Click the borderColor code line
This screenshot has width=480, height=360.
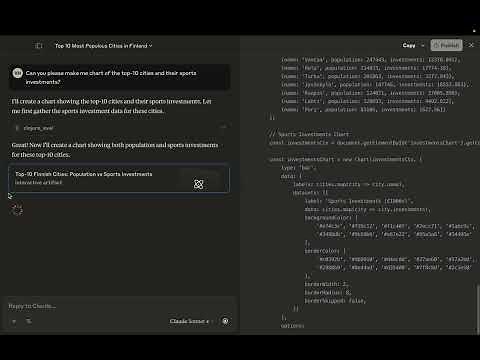(x=325, y=251)
